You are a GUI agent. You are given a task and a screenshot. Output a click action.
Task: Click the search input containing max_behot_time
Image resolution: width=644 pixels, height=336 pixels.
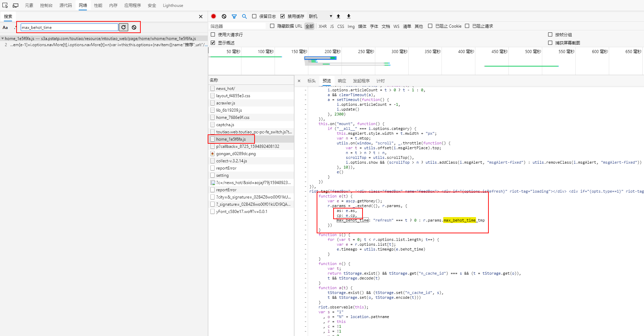pyautogui.click(x=69, y=27)
